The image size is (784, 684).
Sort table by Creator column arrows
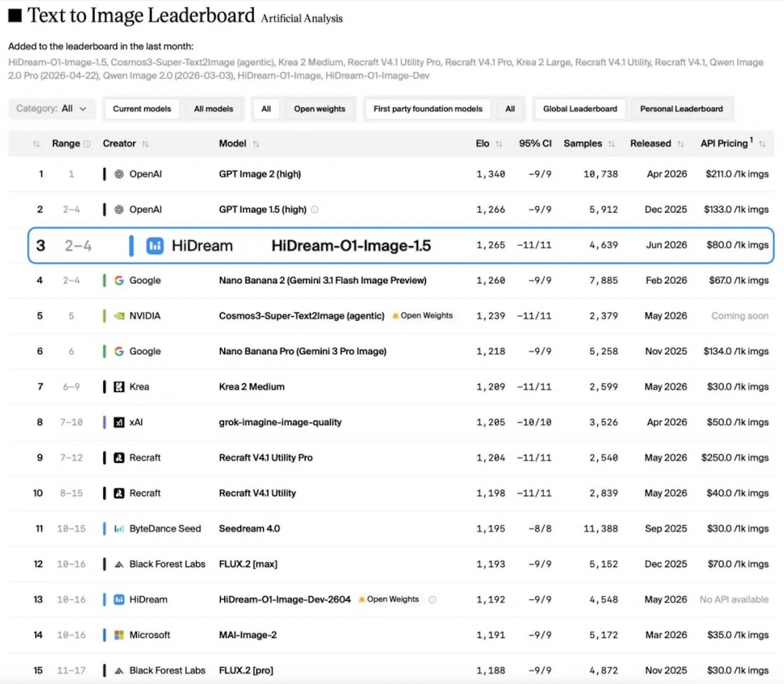coord(145,144)
